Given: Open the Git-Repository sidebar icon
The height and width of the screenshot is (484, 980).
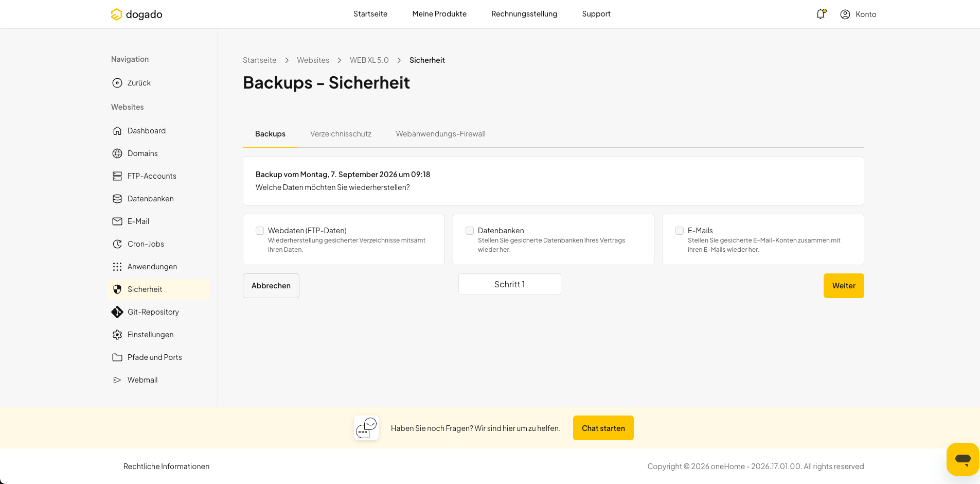Looking at the screenshot, I should (117, 312).
